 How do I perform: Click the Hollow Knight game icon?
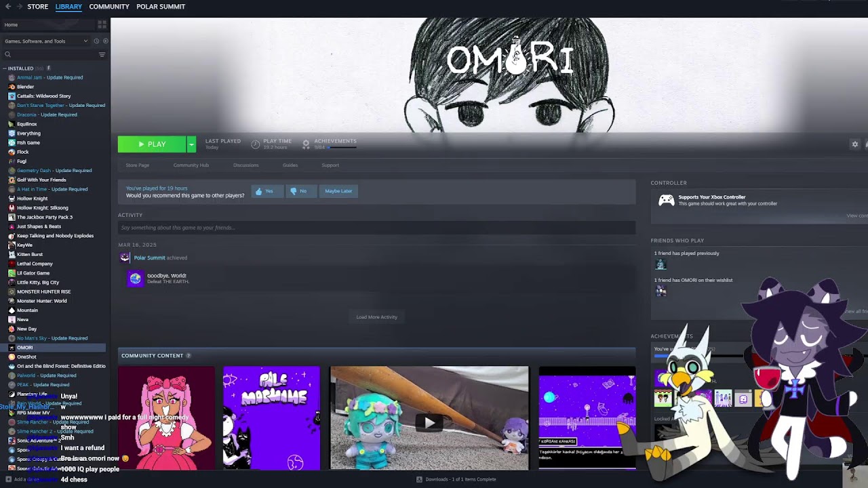point(12,199)
